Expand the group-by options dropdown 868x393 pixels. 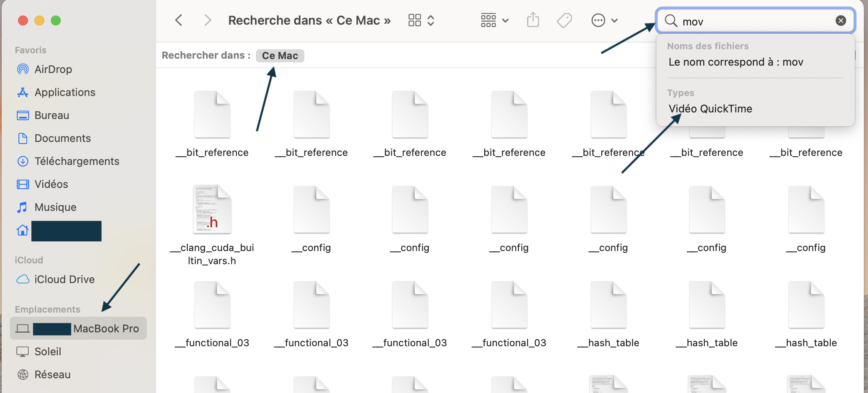(x=494, y=20)
